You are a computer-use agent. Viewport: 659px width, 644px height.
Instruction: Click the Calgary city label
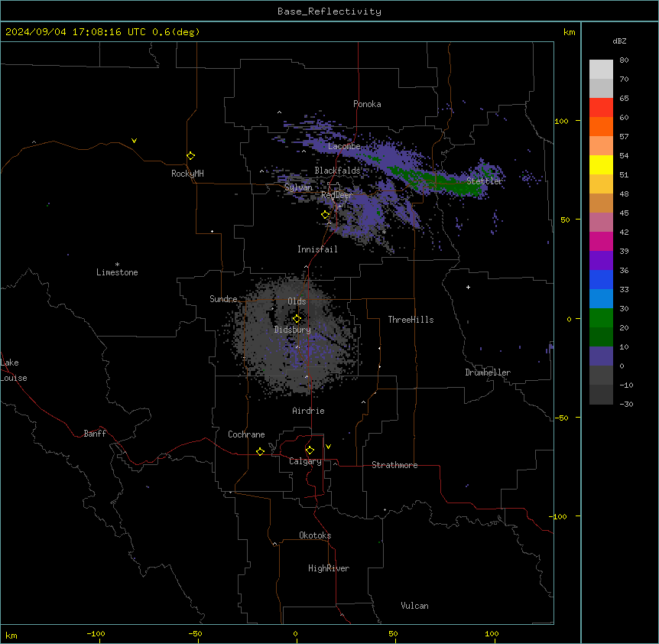tap(305, 461)
